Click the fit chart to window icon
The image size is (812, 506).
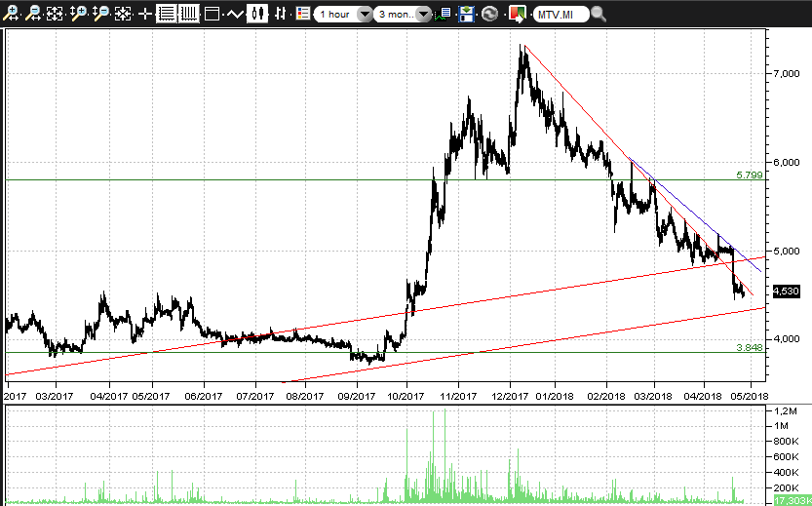pyautogui.click(x=55, y=14)
